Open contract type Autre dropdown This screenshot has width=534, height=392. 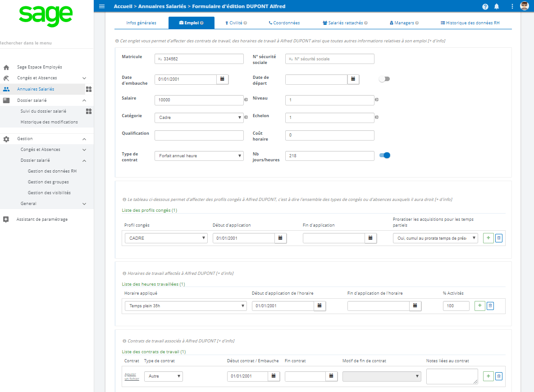point(164,376)
